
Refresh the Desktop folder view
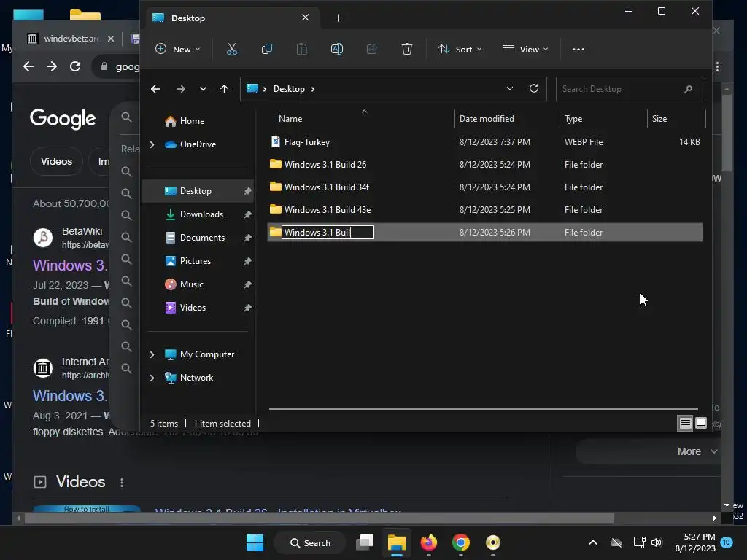click(533, 88)
